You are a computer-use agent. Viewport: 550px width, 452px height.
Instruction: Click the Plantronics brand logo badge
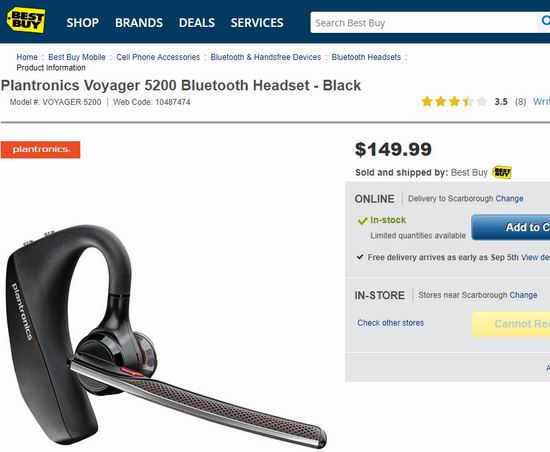pos(40,150)
